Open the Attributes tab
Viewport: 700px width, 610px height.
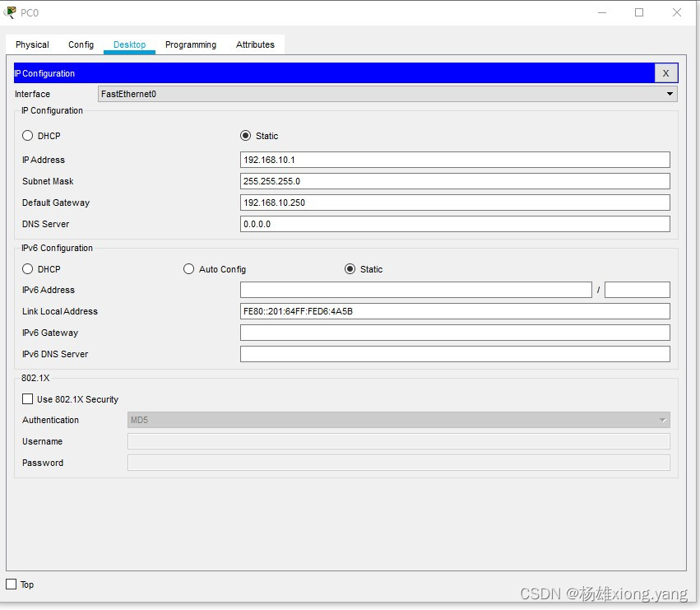tap(255, 44)
